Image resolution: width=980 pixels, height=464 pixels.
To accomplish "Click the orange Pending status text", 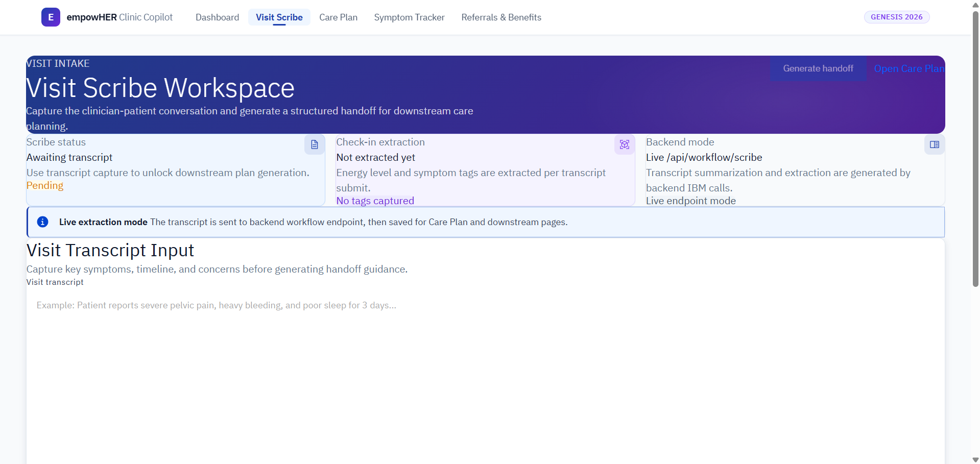I will pos(45,186).
